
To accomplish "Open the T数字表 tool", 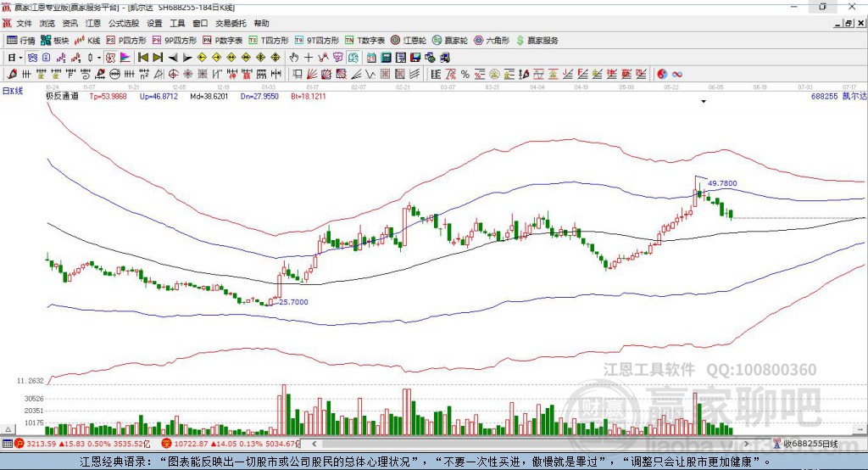I will (364, 41).
